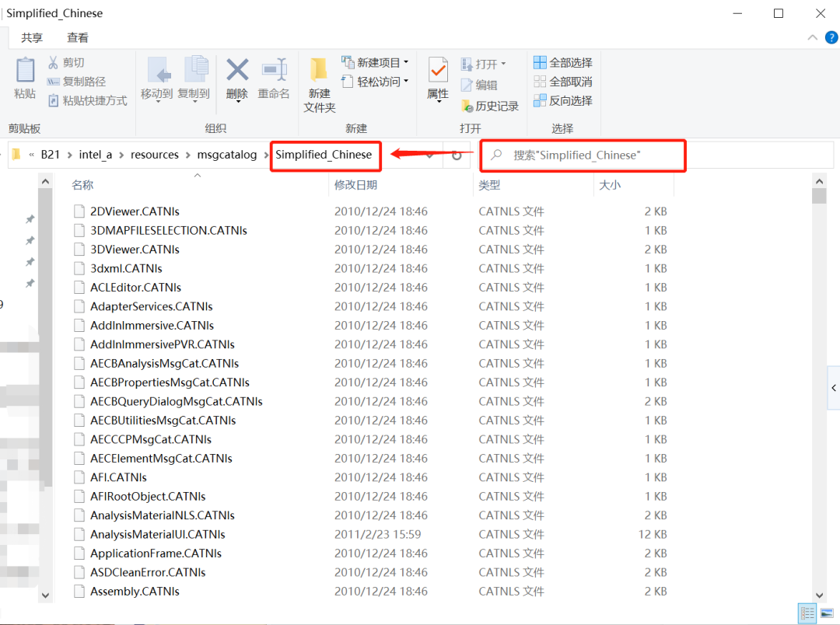The image size is (840, 625).
Task: Click the Cut scissors icon
Action: pyautogui.click(x=54, y=62)
